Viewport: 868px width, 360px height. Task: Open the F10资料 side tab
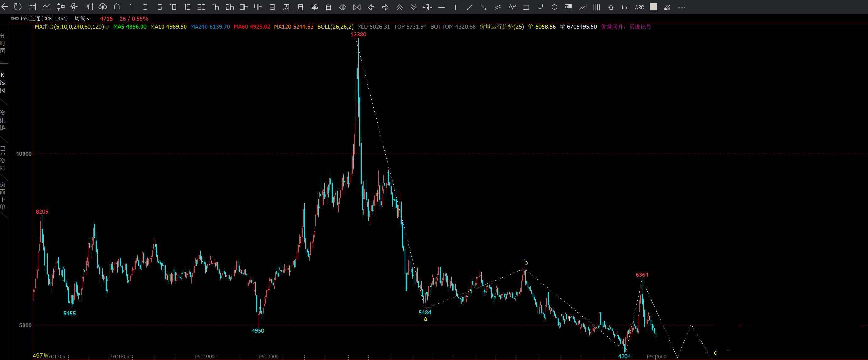tap(3, 159)
